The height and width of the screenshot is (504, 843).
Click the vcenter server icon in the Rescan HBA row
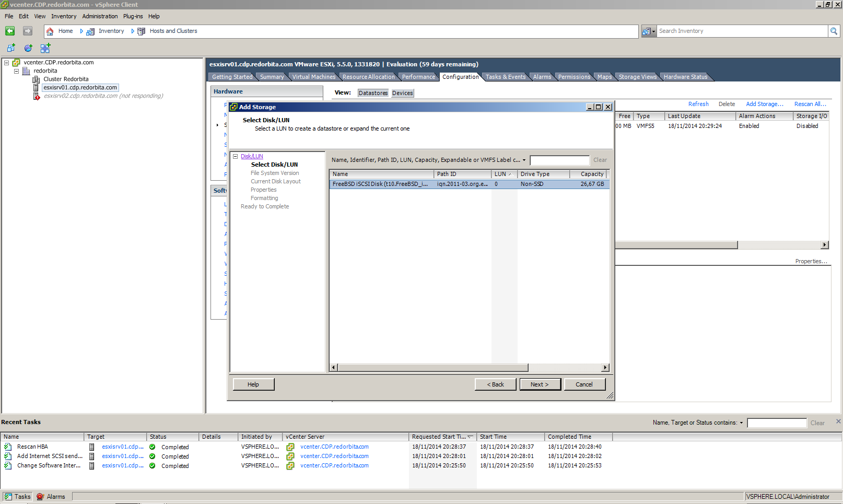[x=290, y=447]
